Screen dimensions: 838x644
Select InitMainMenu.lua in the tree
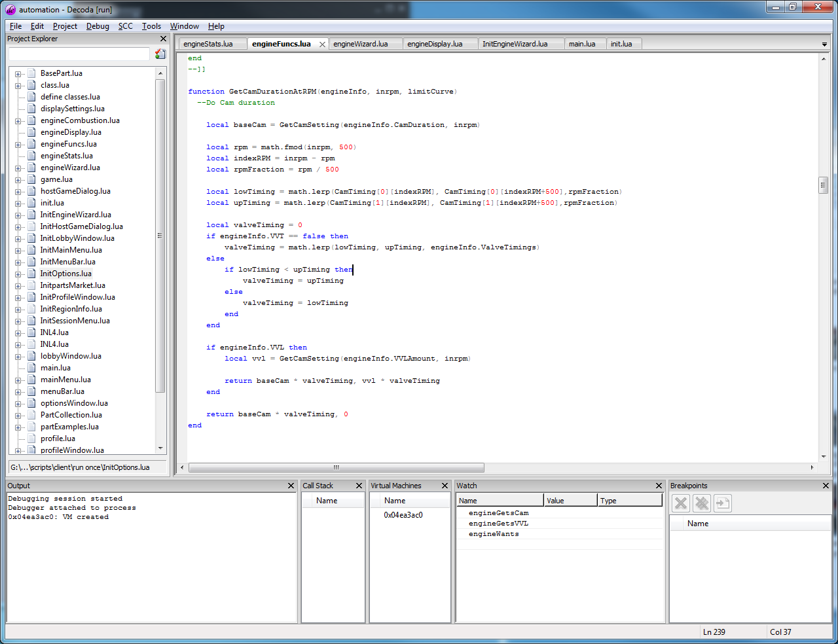(71, 250)
